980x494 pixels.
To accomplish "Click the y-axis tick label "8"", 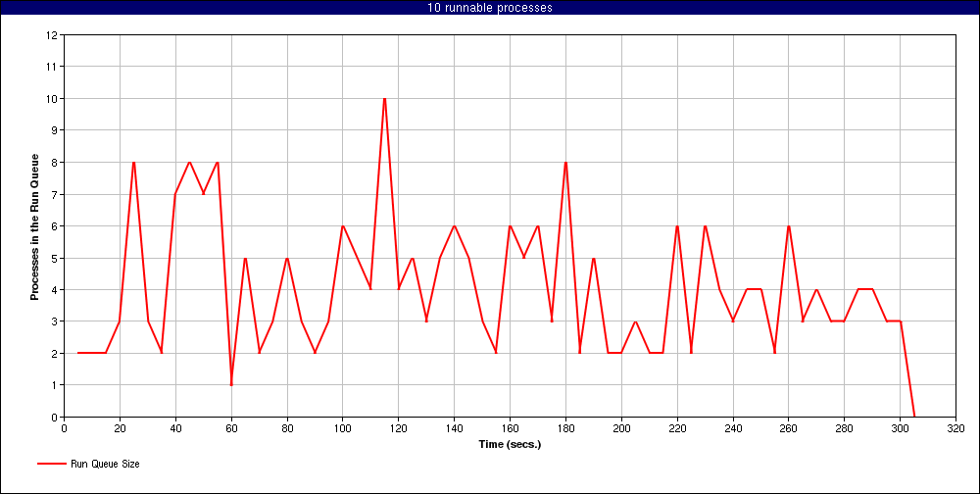I will pyautogui.click(x=55, y=162).
